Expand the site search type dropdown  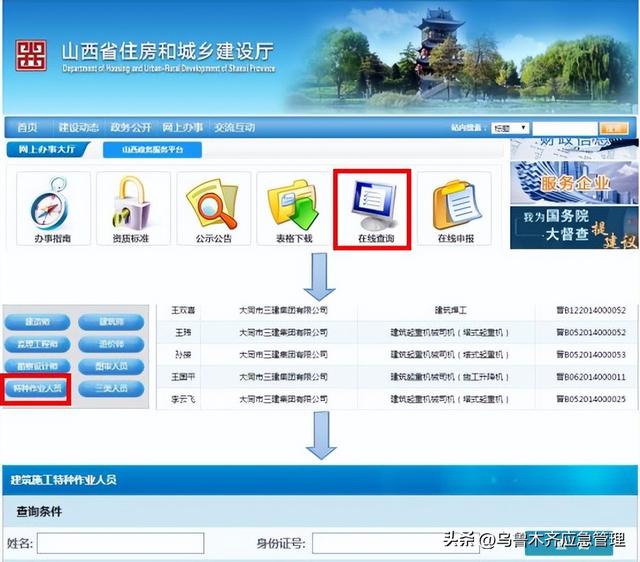(x=510, y=128)
